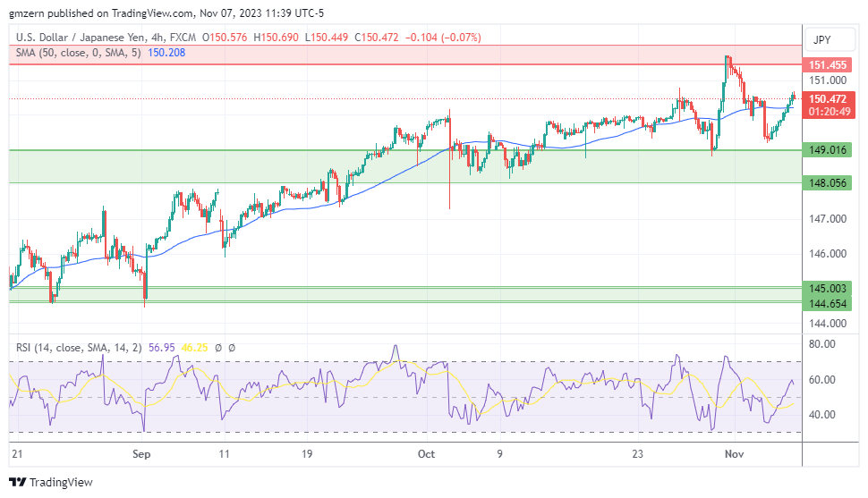Click the 151.000 price axis tick
Viewport: 868px width, 498px height.
828,80
